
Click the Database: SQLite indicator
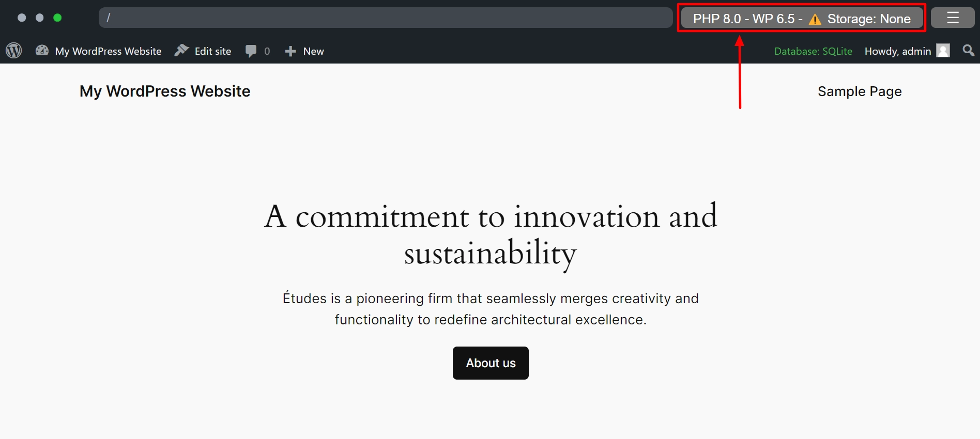(x=813, y=51)
